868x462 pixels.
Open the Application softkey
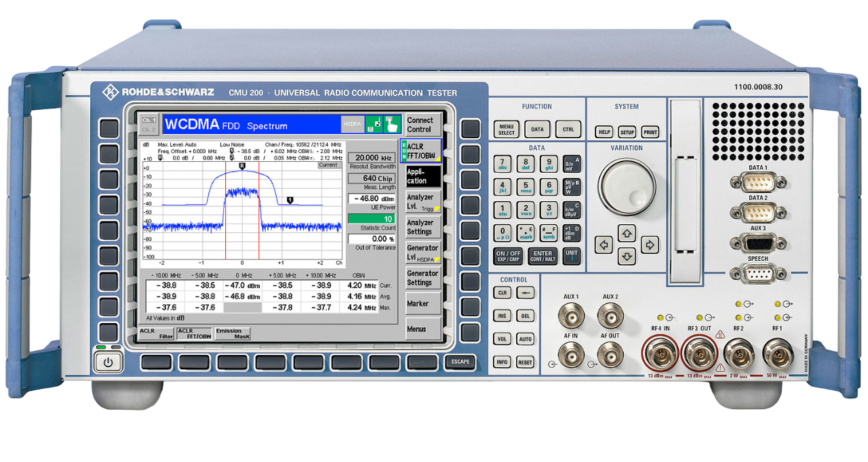click(x=423, y=176)
